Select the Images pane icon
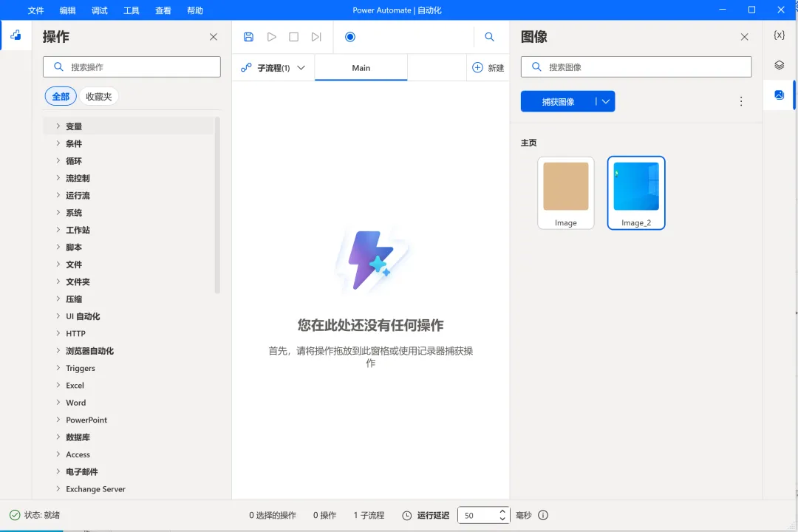 click(780, 95)
